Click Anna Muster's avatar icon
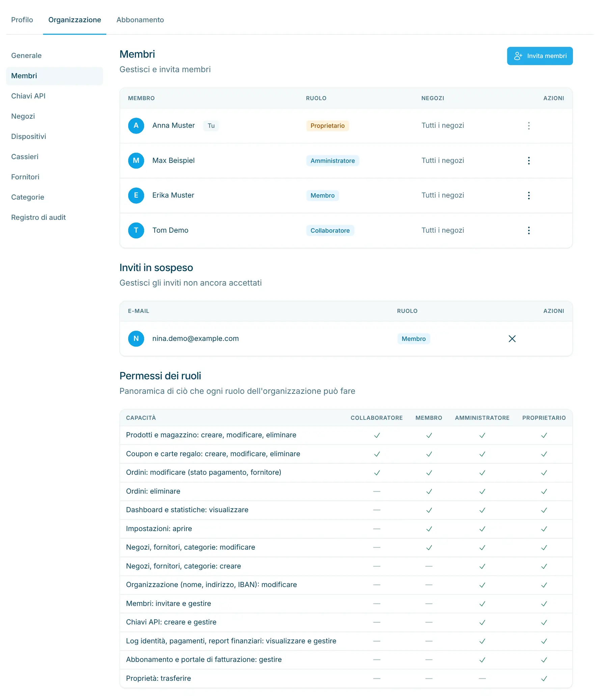Viewport: 606px width, 700px height. point(136,126)
